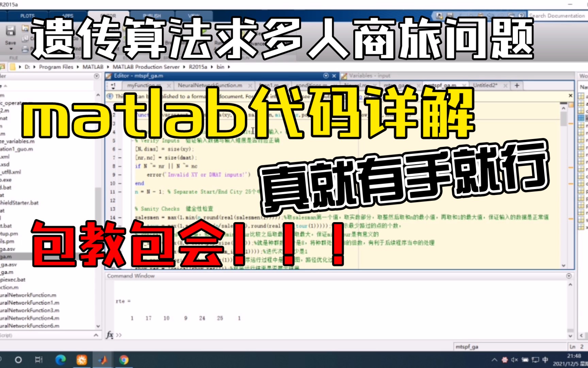Close the Editor - mtspf_ga.m panel

click(x=334, y=76)
